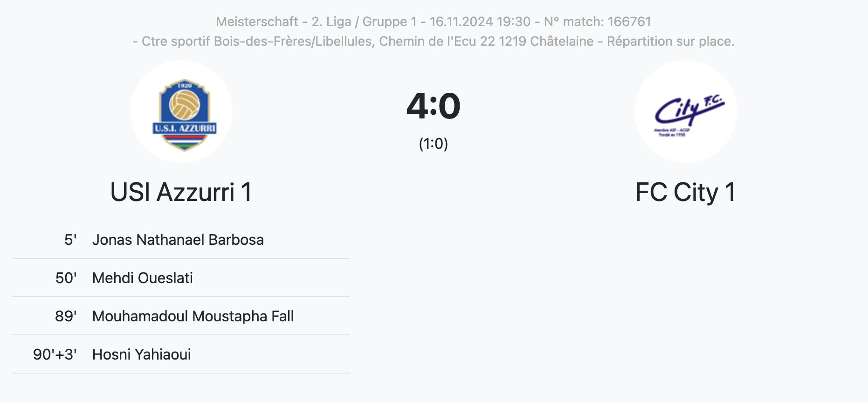Click the FC City club logo
This screenshot has width=868, height=402.
(x=685, y=112)
